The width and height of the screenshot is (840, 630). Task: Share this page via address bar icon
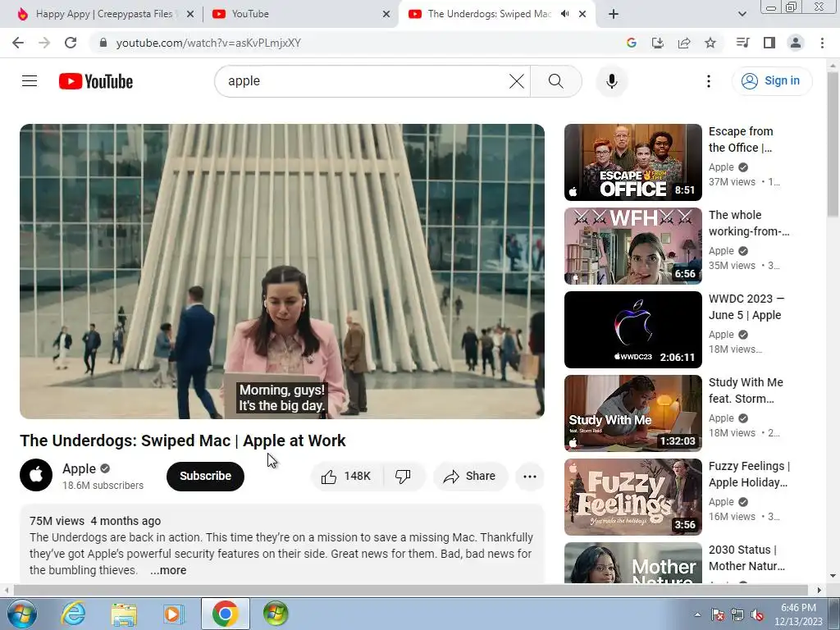684,43
